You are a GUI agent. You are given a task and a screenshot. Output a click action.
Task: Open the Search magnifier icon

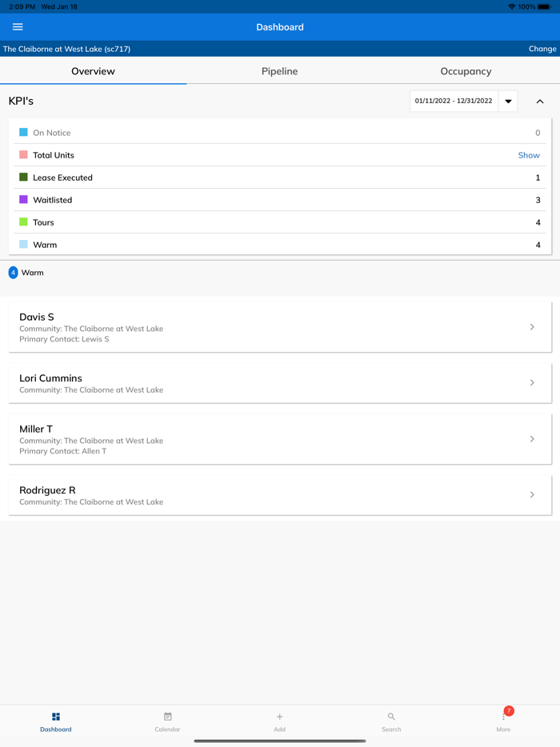point(391,717)
